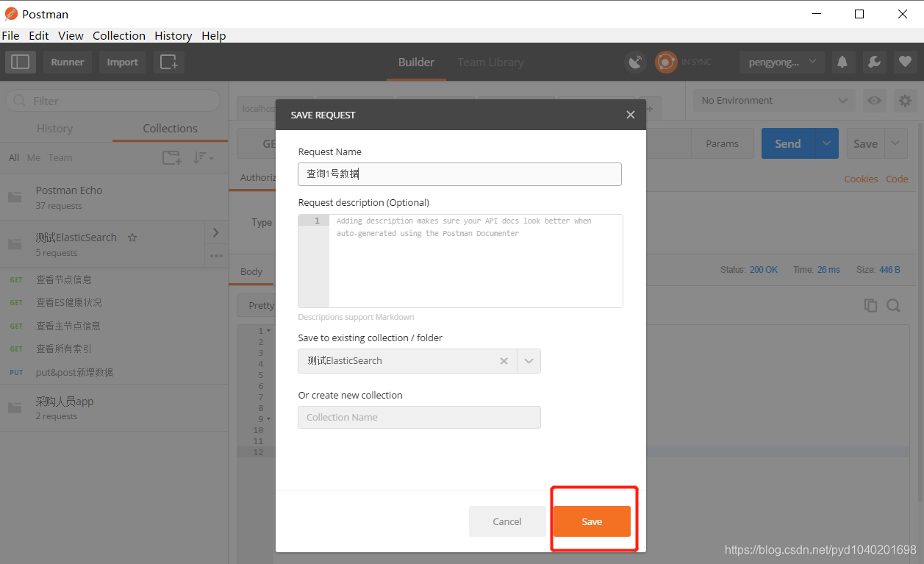Image resolution: width=924 pixels, height=564 pixels.
Task: Open the put&post新增数据 PUT request
Action: coord(114,372)
